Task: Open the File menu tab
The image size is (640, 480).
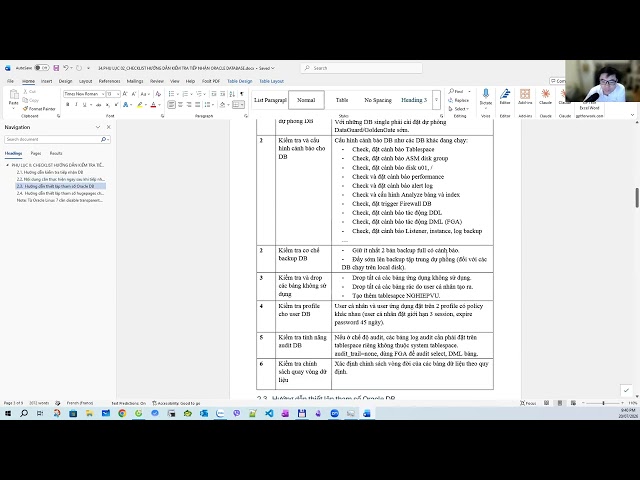Action: (x=10, y=81)
